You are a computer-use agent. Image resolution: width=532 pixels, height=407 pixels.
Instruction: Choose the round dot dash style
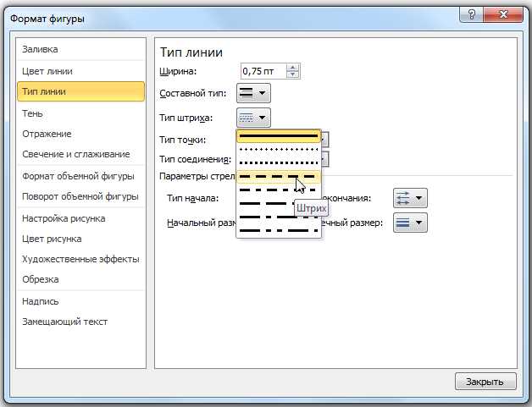point(279,150)
